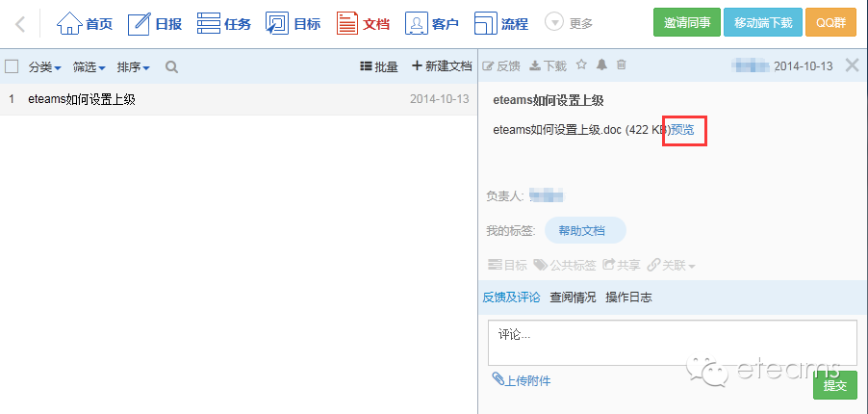Screen dimensions: 868x414
Task: Open the 排序 sort dropdown
Action: [x=134, y=67]
